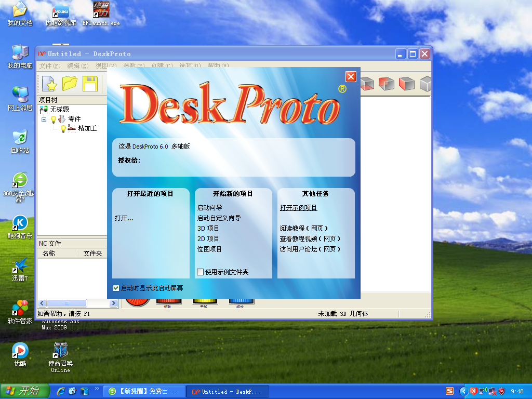This screenshot has width=532, height=399.
Task: Launch 使命召唤 Online shortcut
Action: [x=61, y=357]
